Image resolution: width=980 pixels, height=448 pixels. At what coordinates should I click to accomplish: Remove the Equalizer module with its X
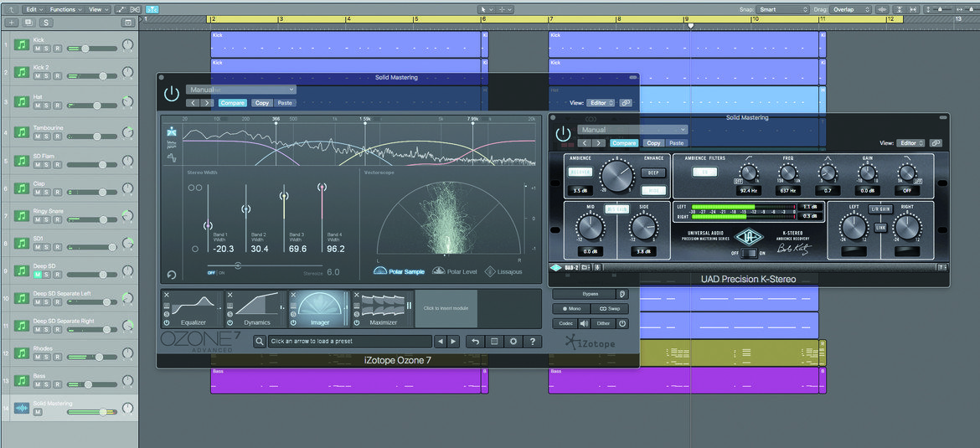(167, 295)
